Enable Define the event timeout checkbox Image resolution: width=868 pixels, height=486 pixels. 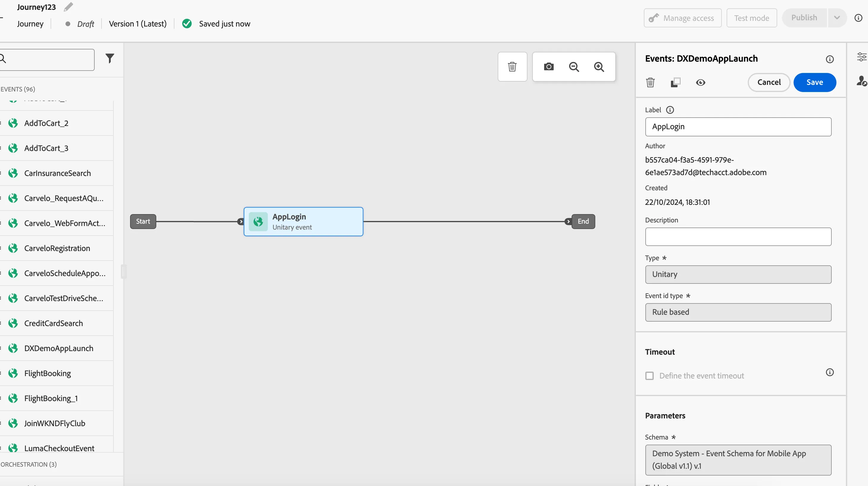649,376
